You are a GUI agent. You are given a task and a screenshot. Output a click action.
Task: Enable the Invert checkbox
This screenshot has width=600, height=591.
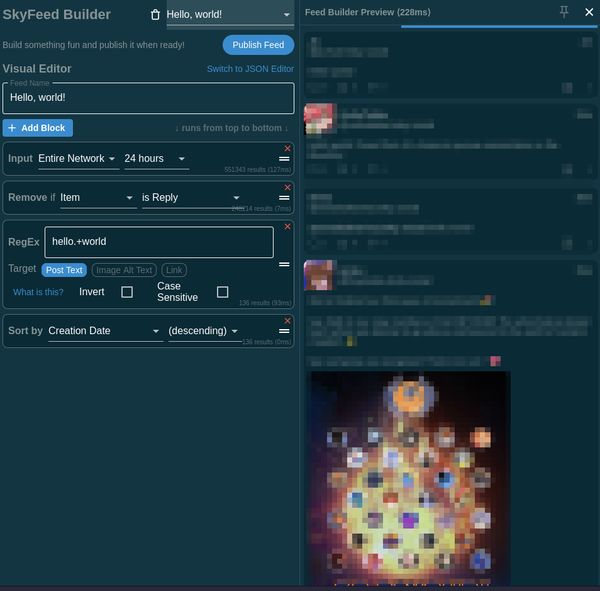tap(127, 292)
